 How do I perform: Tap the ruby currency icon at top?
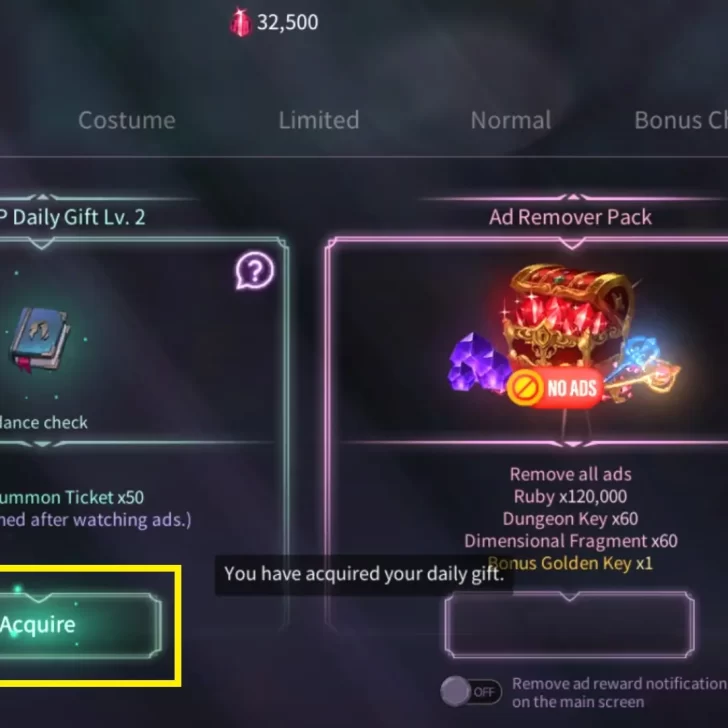point(240,22)
